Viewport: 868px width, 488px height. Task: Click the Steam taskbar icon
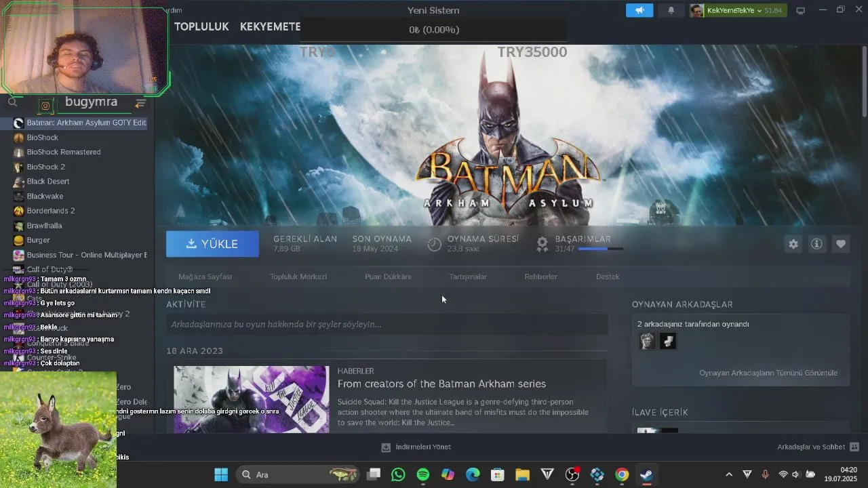pos(646,474)
